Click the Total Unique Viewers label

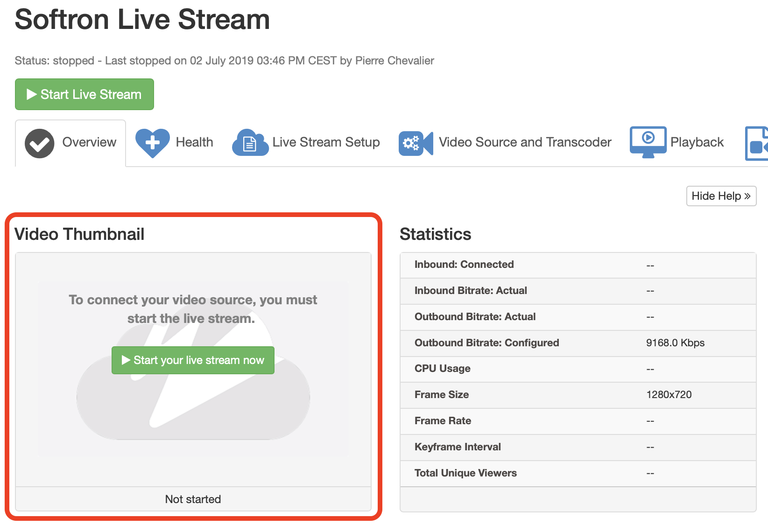click(465, 473)
